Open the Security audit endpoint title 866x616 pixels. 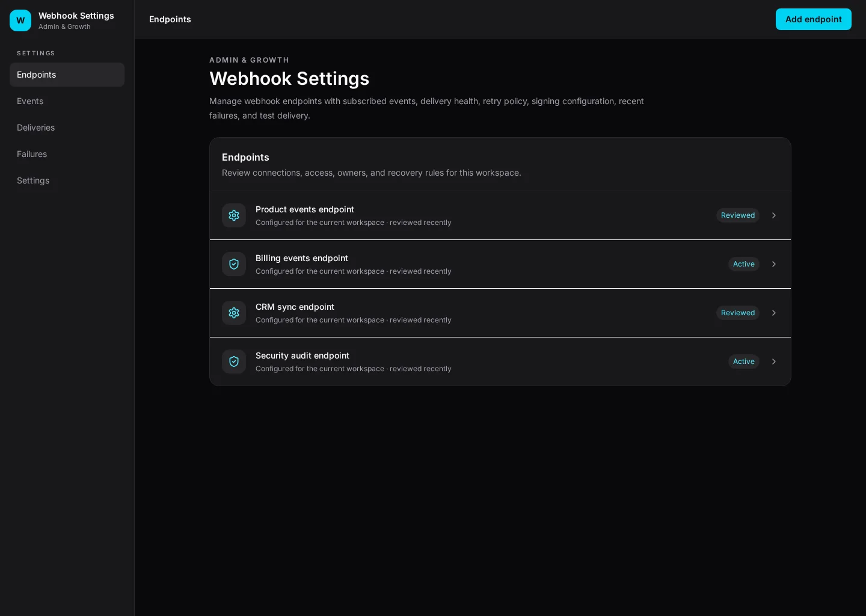point(302,356)
